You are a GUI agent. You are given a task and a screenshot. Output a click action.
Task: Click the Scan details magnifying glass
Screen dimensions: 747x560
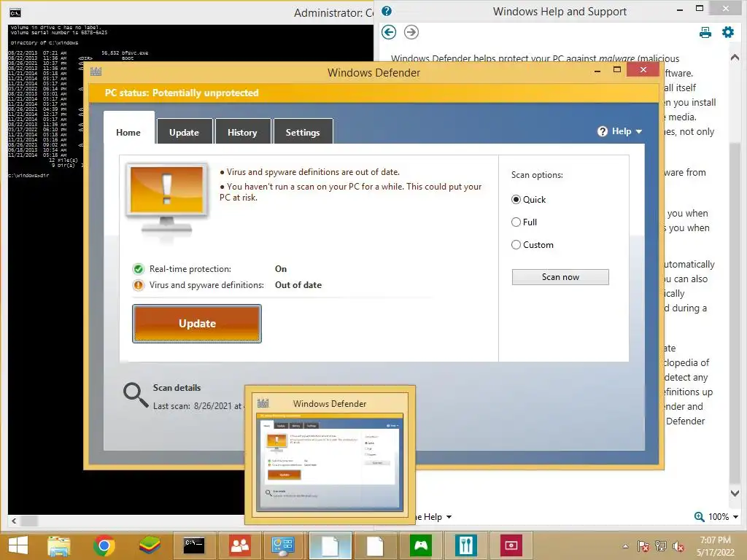pyautogui.click(x=136, y=395)
